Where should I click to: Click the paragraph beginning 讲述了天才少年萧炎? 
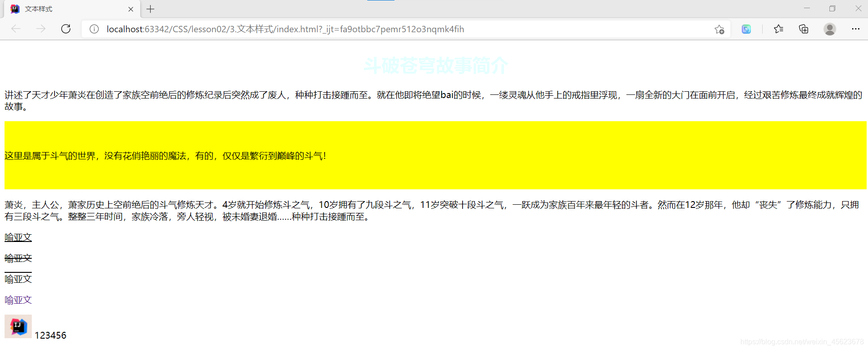pyautogui.click(x=434, y=100)
